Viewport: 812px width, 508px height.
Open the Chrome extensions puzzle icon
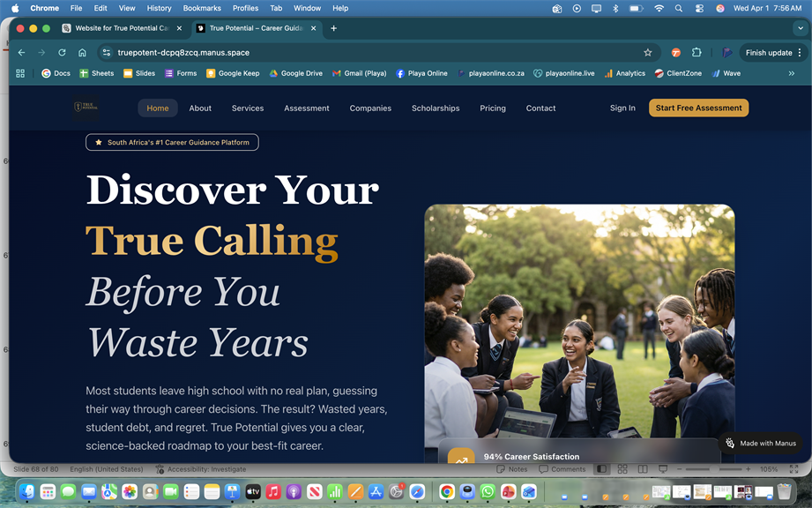[697, 52]
